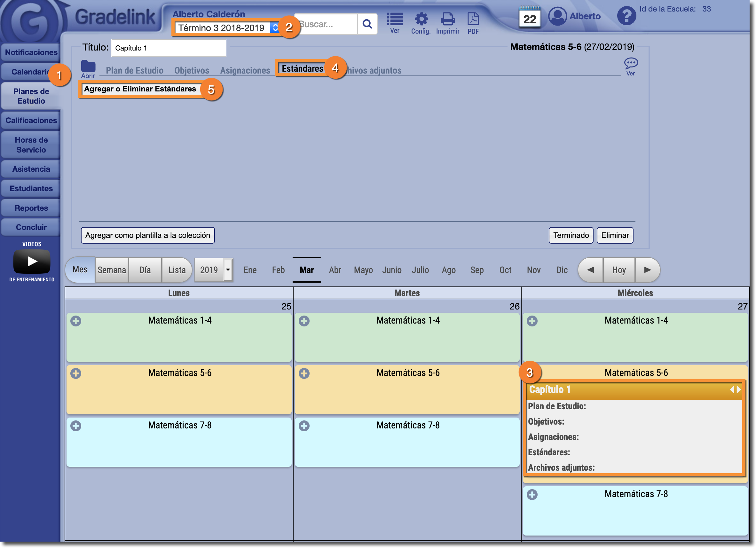
Task: Switch calendar to Semana view
Action: click(112, 270)
